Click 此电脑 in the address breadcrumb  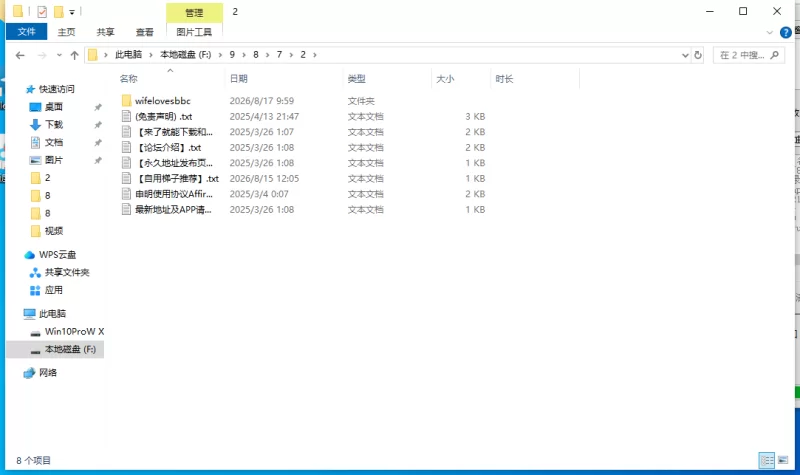[128, 55]
